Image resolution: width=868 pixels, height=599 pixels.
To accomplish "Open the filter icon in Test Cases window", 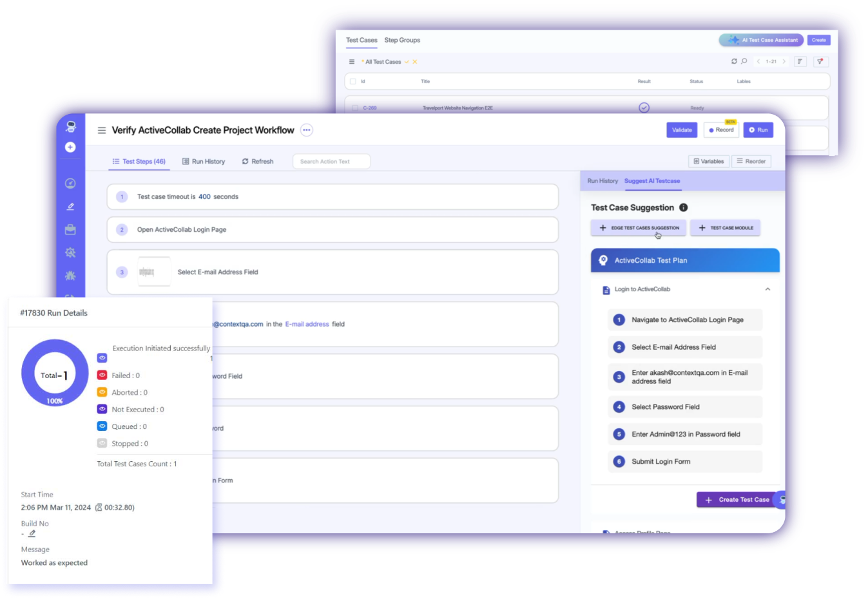I will pyautogui.click(x=820, y=62).
